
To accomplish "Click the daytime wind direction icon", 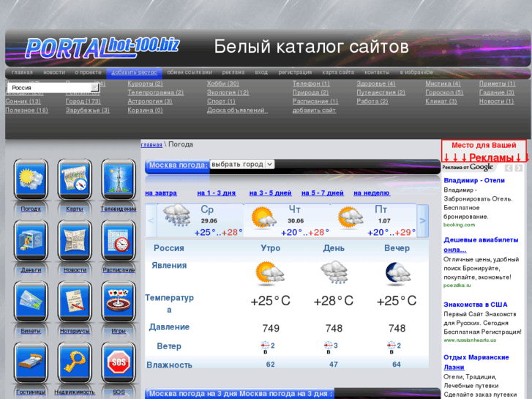I will click(x=328, y=346).
